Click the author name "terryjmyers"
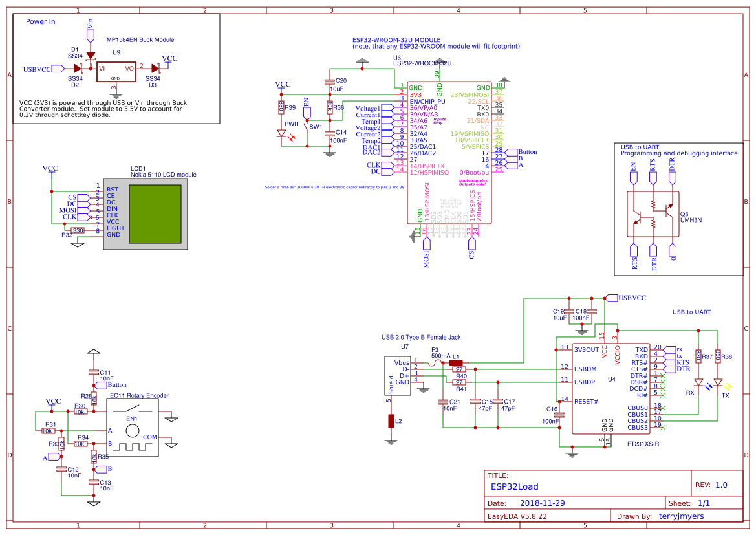 (681, 516)
